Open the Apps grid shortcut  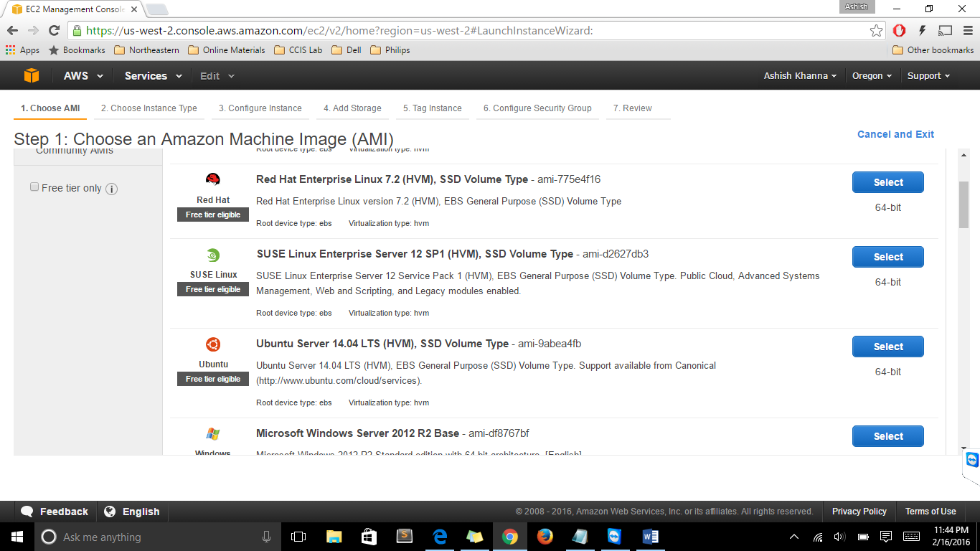coord(22,50)
